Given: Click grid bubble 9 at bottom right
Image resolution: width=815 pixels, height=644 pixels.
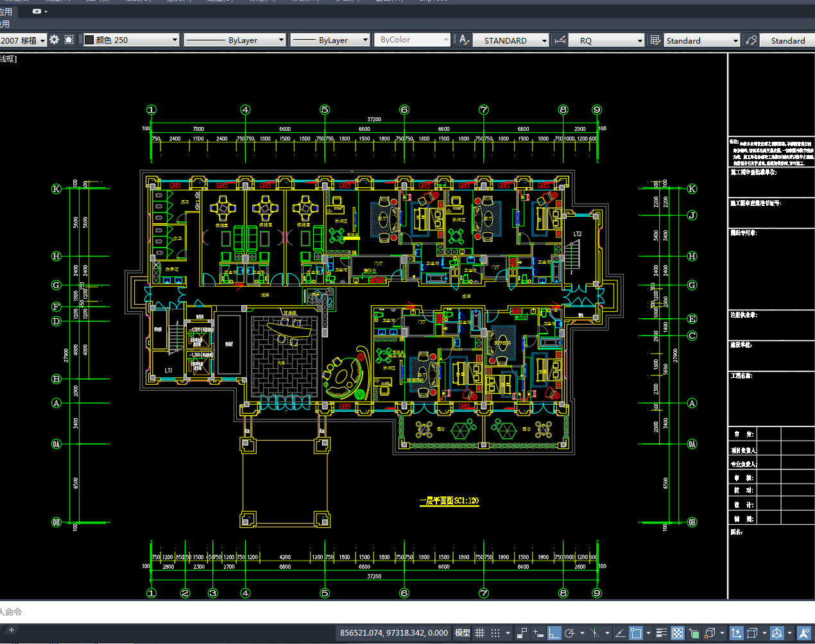Looking at the screenshot, I should 597,593.
